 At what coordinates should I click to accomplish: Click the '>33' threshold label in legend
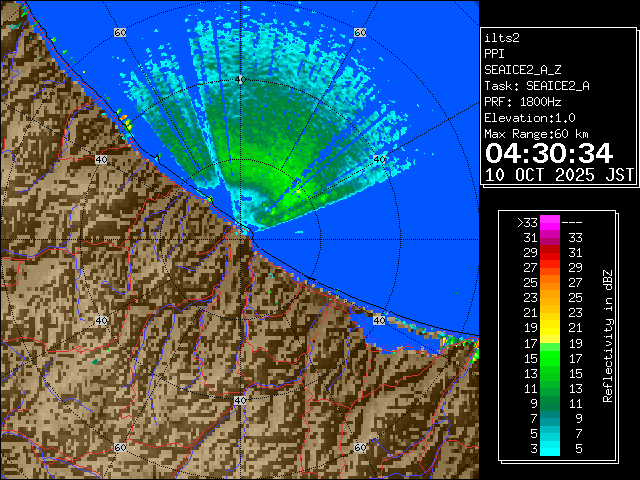(526, 223)
